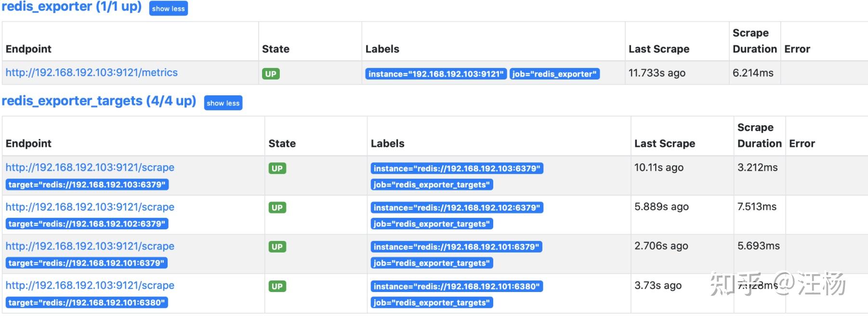Screen dimensions: 868x319
Task: Click instance="redis://192.168.192.101:6380" label badge
Action: (457, 286)
